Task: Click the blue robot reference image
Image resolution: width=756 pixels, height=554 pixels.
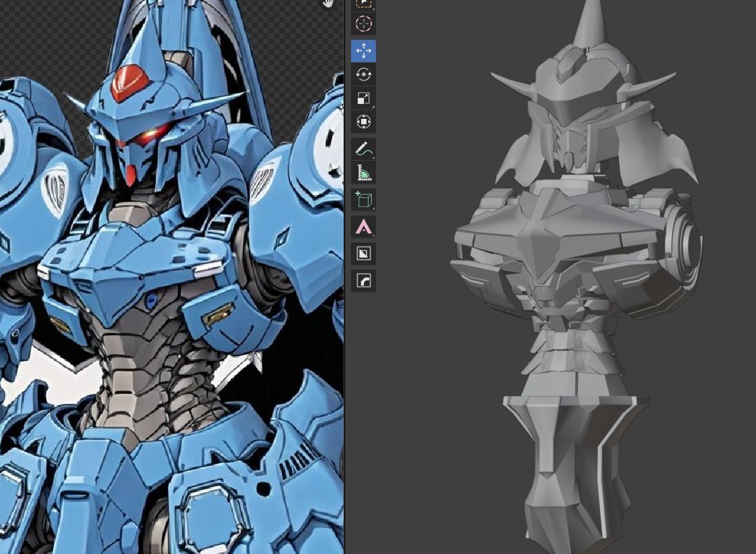Action: (171, 277)
